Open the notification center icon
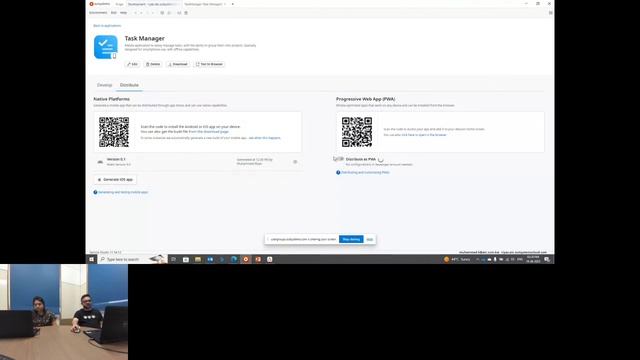 [x=547, y=259]
